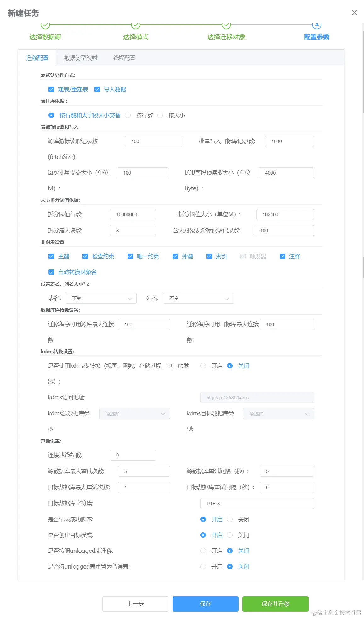Click the LOB字段预读取大小 input field
Viewport: 364px width, 618px height.
[x=286, y=173]
